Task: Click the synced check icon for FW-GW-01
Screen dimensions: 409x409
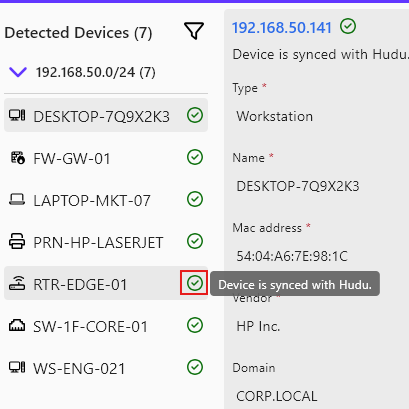Action: (x=195, y=157)
